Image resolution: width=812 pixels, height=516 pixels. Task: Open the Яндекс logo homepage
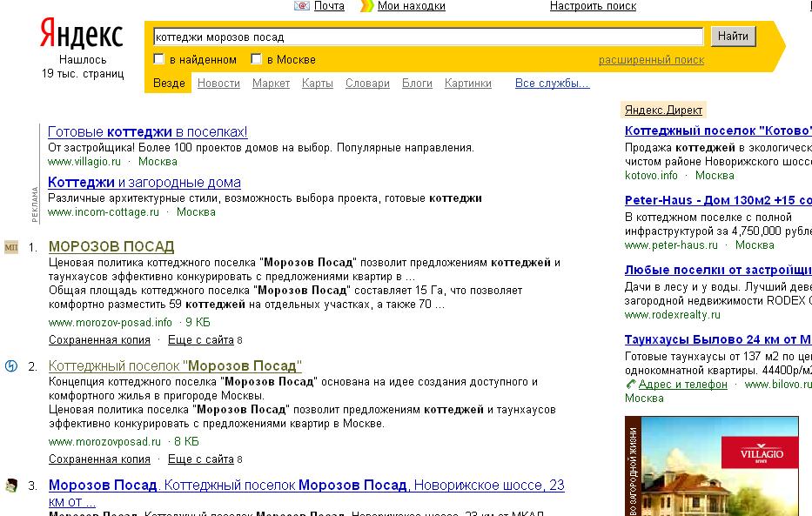coord(82,34)
